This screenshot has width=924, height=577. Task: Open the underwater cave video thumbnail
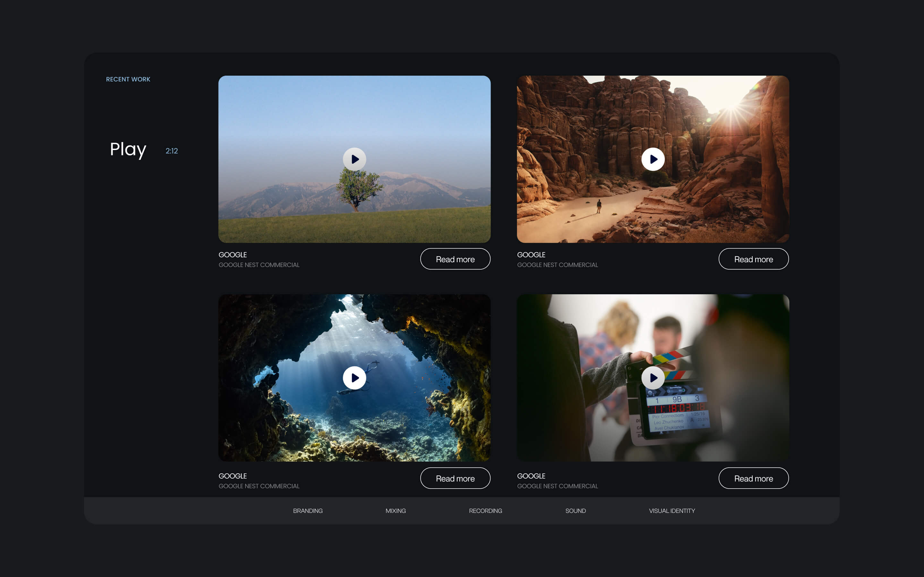tap(354, 378)
